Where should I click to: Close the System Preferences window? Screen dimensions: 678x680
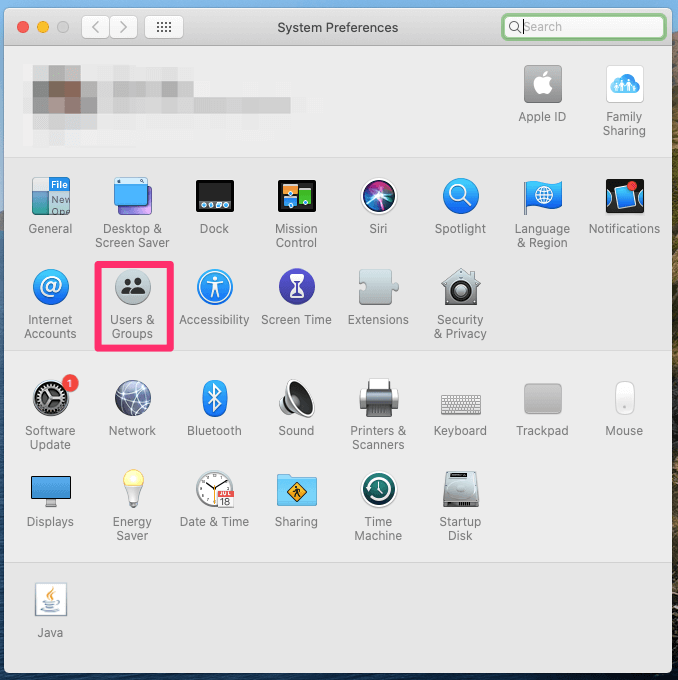coord(23,27)
